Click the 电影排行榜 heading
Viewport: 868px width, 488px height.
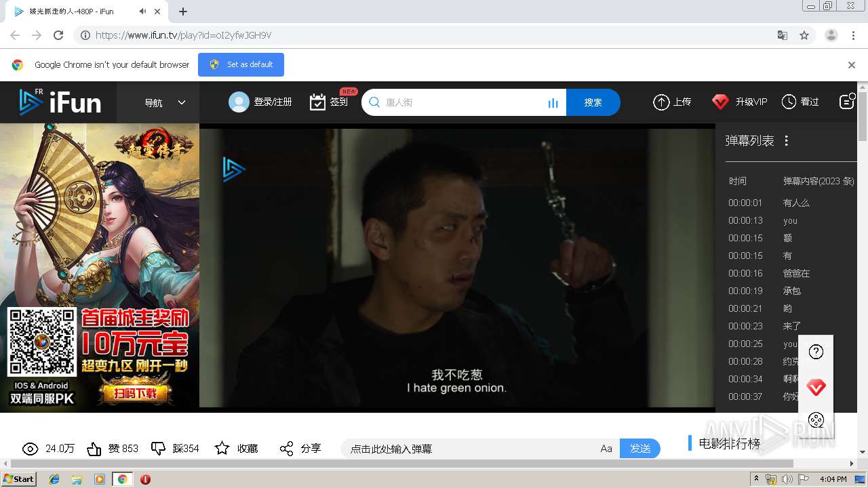click(729, 444)
